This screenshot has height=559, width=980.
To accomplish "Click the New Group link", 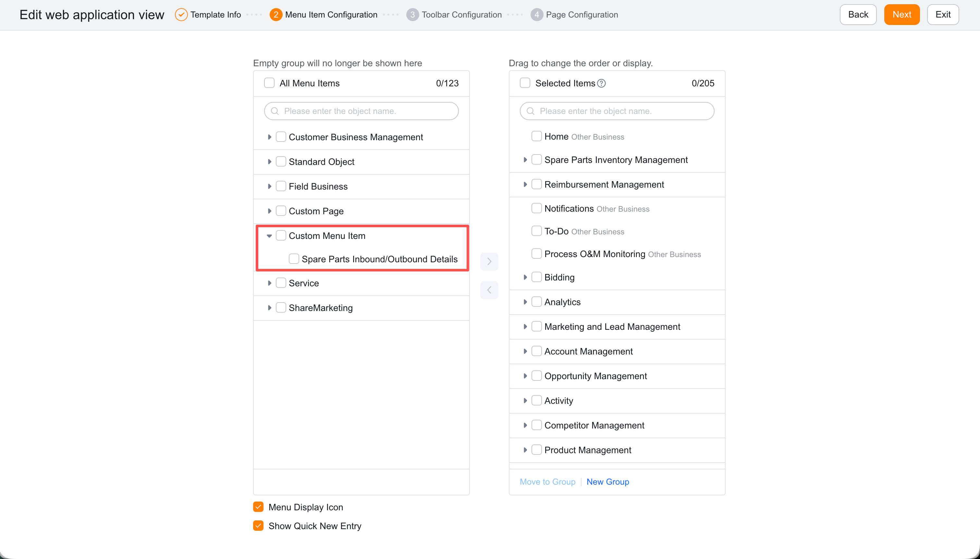I will [608, 482].
